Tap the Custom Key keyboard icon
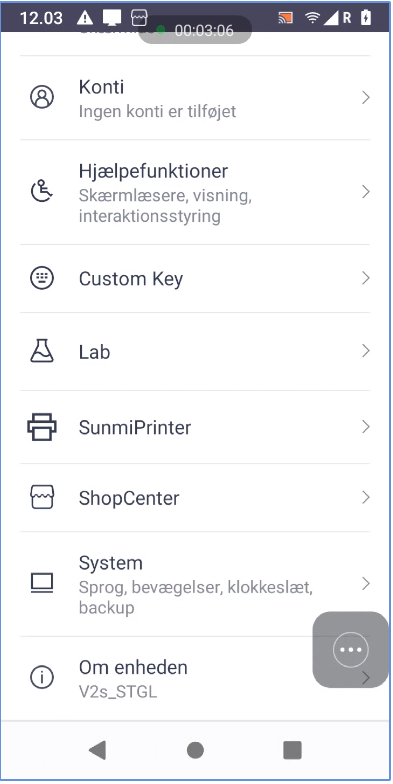393x784 pixels. tap(42, 278)
